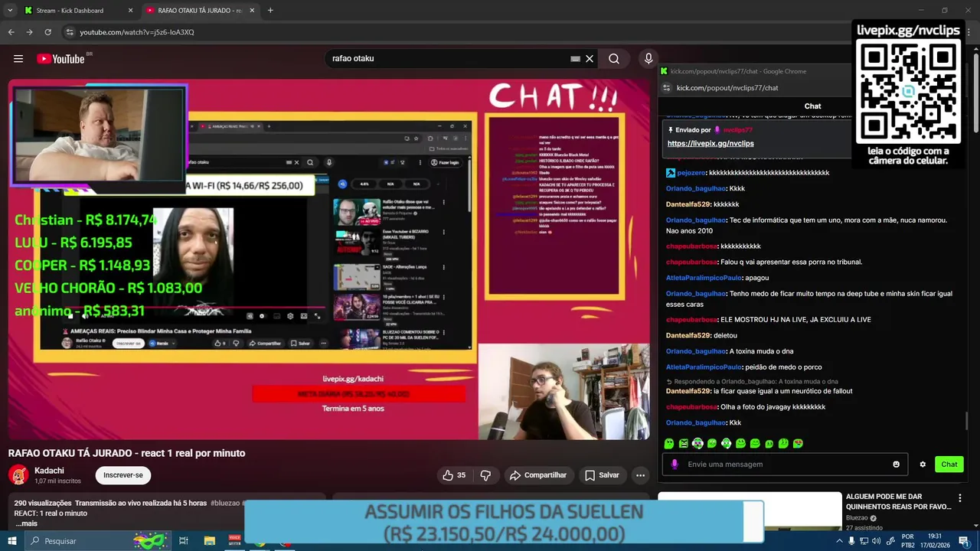Click the Kick chat scrollbar

(x=967, y=421)
